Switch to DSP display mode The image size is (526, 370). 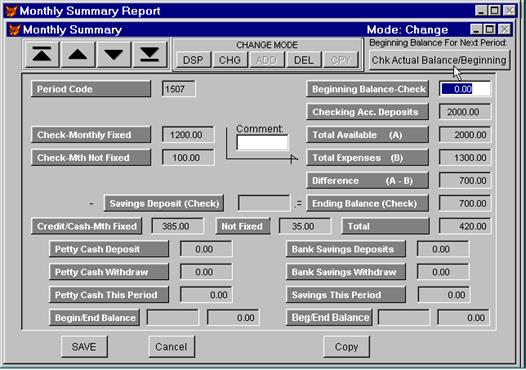pos(193,60)
